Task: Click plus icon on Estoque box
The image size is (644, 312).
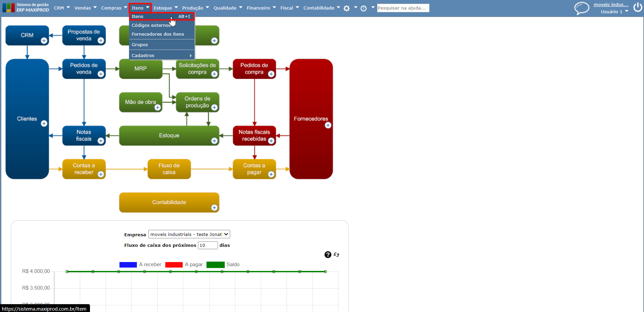Action: (x=214, y=141)
